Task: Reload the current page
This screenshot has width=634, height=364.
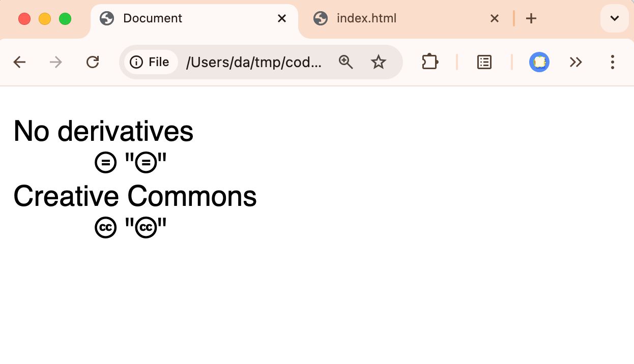Action: (93, 62)
